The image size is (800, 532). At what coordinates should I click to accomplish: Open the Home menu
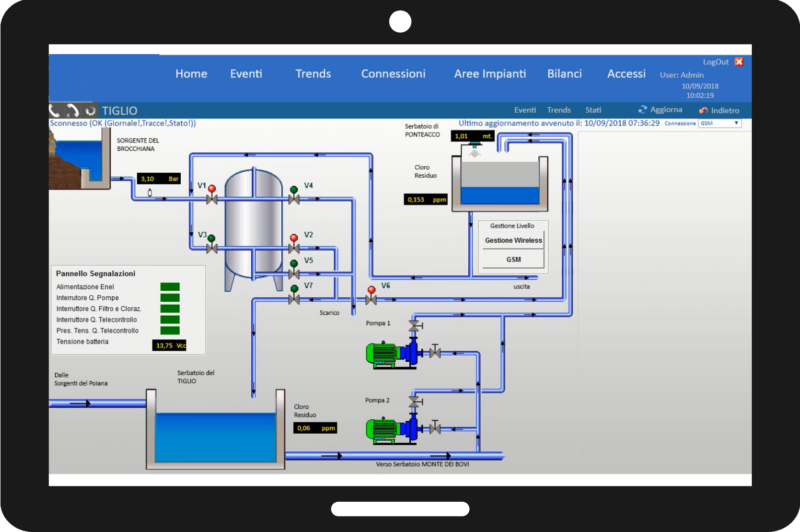click(191, 73)
